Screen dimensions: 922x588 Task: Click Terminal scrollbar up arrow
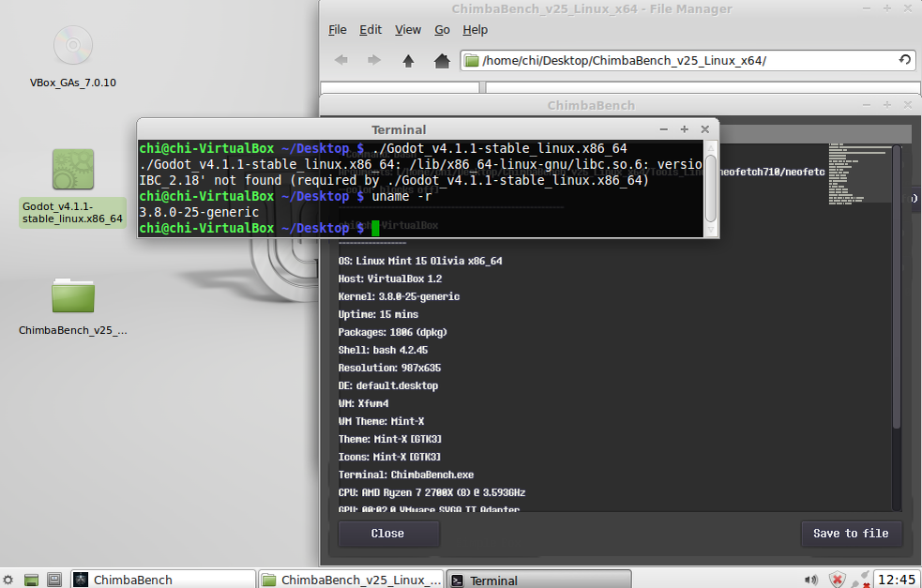tap(710, 147)
